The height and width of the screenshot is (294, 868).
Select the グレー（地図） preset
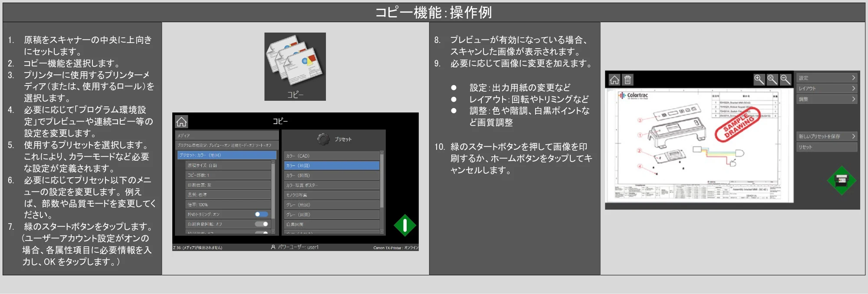tap(332, 205)
